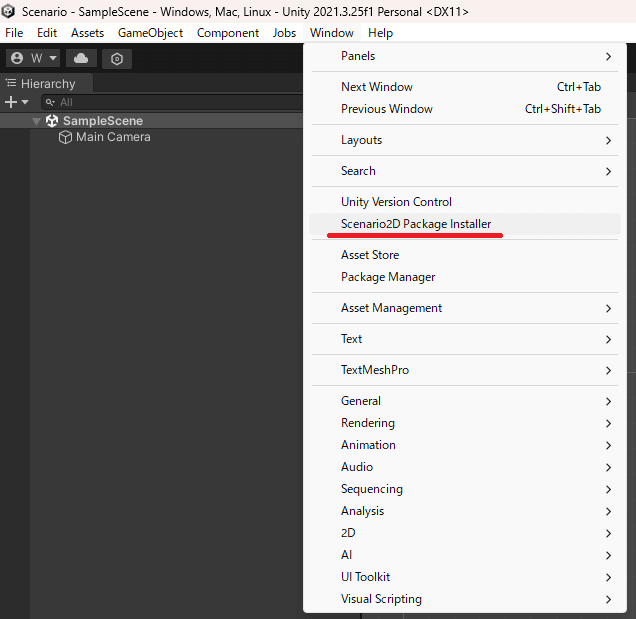Open the Package Manager entry
This screenshot has height=619, width=636.
tap(465, 277)
